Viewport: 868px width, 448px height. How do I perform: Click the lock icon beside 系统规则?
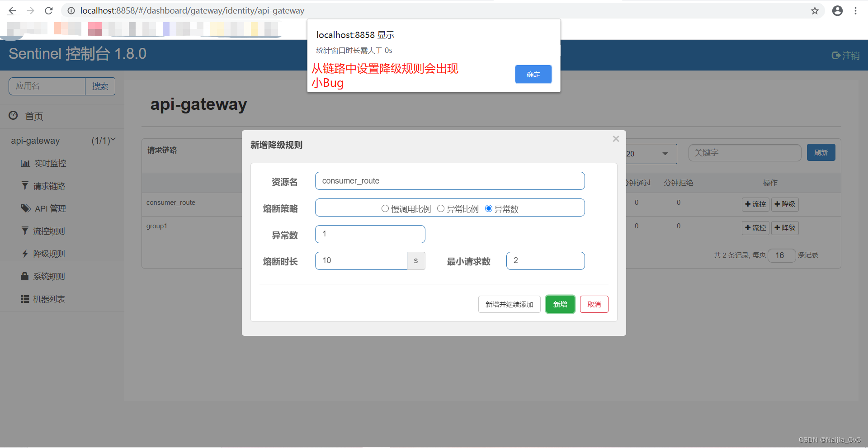(25, 276)
